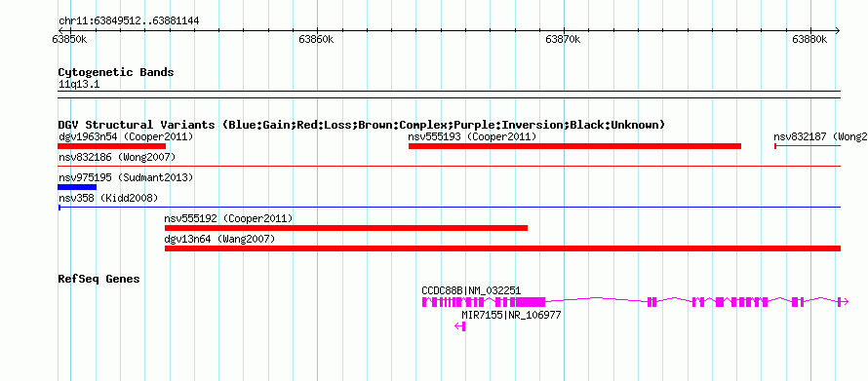The width and height of the screenshot is (868, 381).
Task: Select the nsv555193 red variant bar
Action: pyautogui.click(x=574, y=146)
